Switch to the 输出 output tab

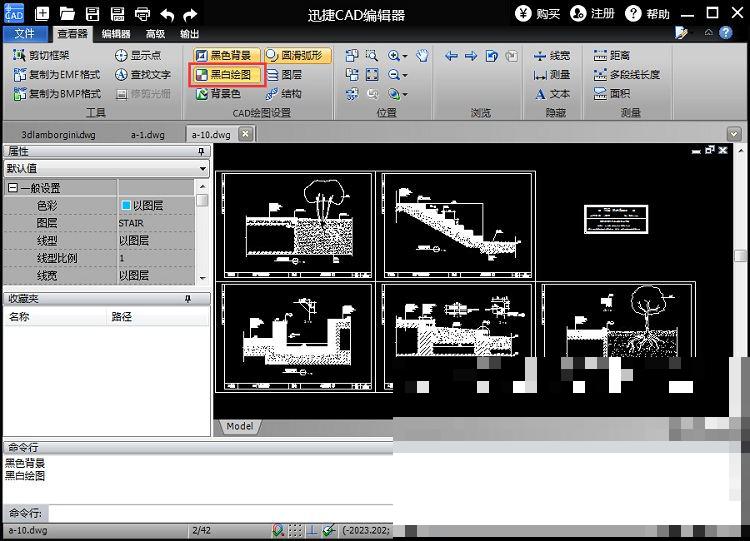click(189, 34)
